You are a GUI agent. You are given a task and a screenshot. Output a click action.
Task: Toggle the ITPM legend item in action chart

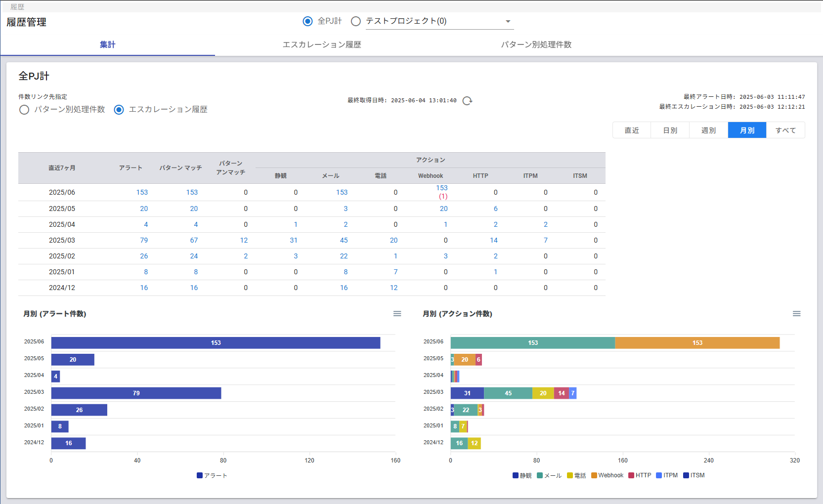[667, 475]
